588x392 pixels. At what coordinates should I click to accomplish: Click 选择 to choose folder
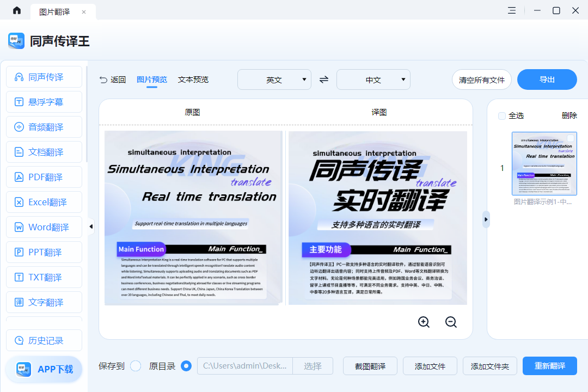tap(313, 366)
